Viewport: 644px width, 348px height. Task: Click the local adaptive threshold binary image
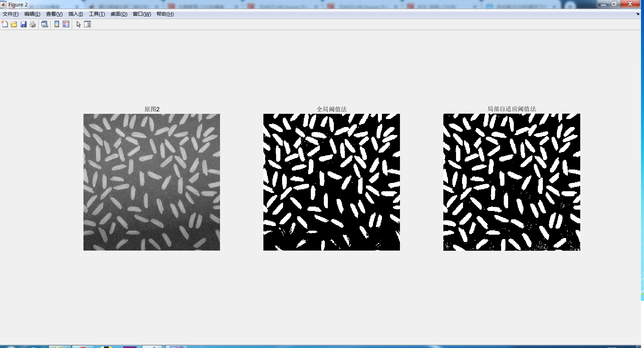pos(512,182)
